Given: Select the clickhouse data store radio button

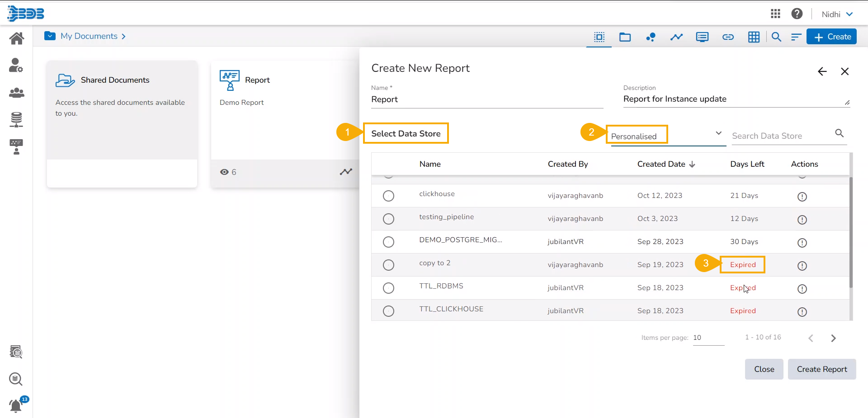Looking at the screenshot, I should click(x=388, y=196).
